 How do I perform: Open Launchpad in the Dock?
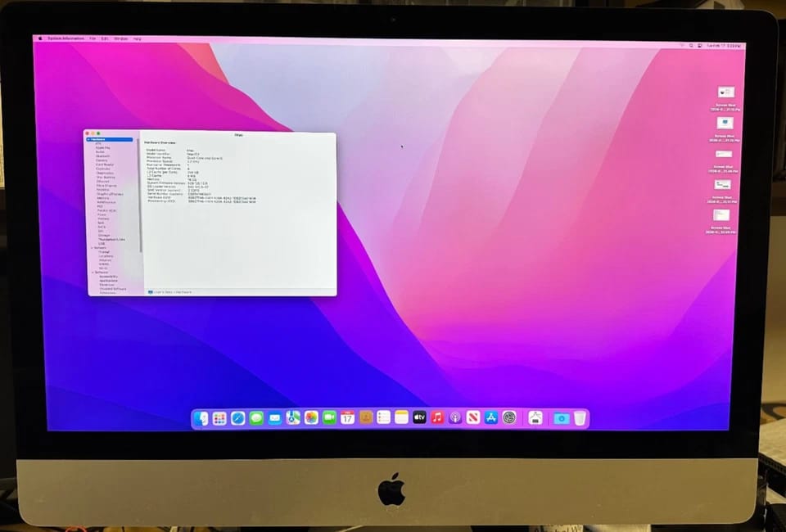click(219, 418)
